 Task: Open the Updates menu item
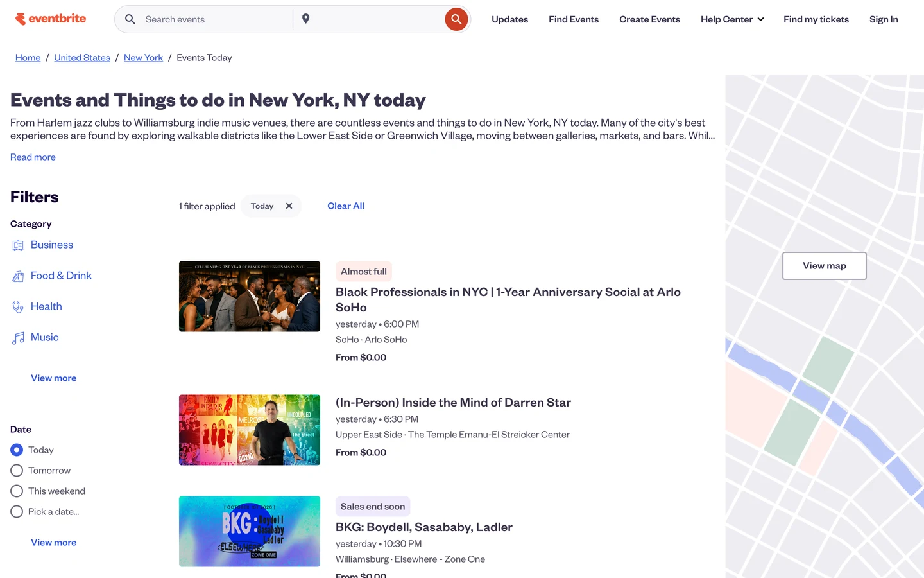(510, 19)
